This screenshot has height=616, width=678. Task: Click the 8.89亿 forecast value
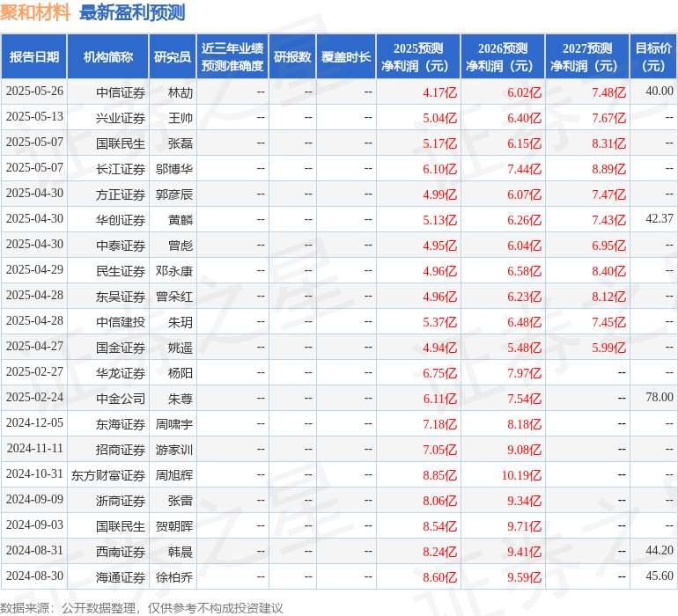[608, 169]
